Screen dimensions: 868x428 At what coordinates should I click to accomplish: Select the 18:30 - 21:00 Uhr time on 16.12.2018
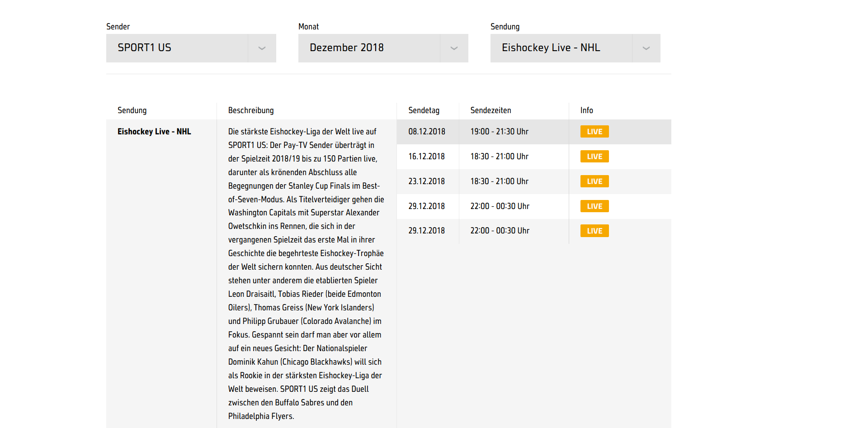pyautogui.click(x=499, y=157)
